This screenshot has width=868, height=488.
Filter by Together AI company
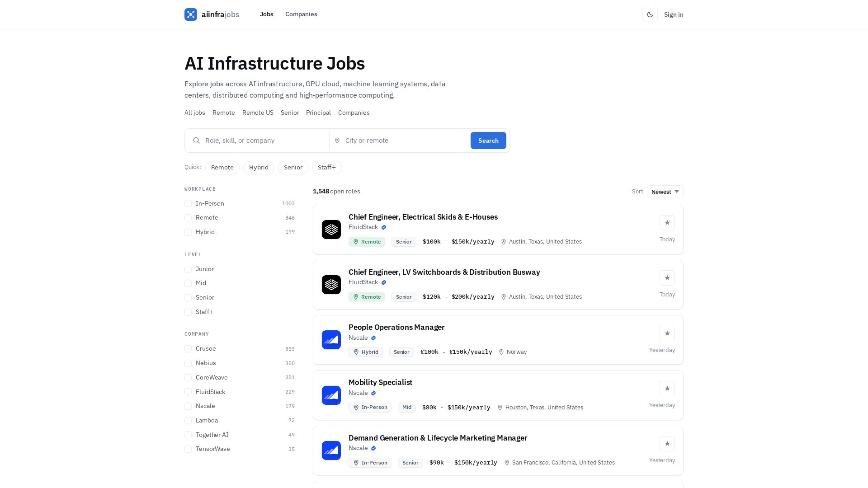pos(188,435)
